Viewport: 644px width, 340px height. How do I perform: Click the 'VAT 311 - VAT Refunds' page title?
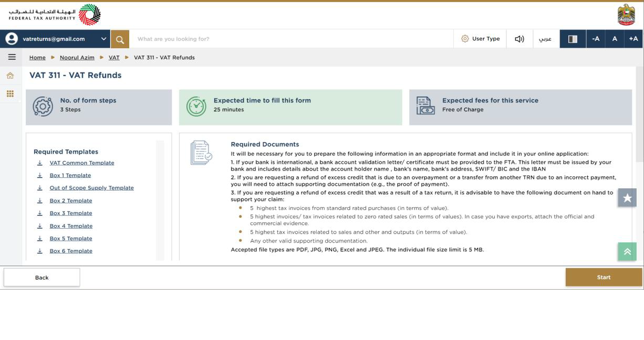click(x=75, y=75)
